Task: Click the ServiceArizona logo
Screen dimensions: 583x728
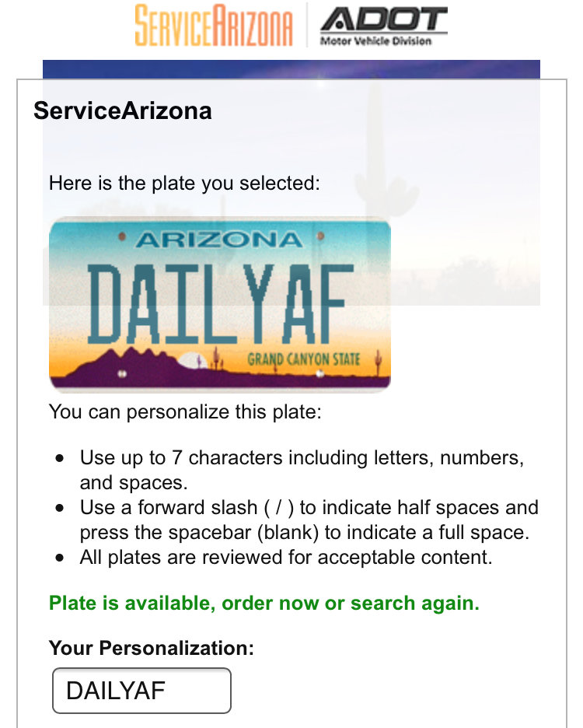Action: click(214, 25)
